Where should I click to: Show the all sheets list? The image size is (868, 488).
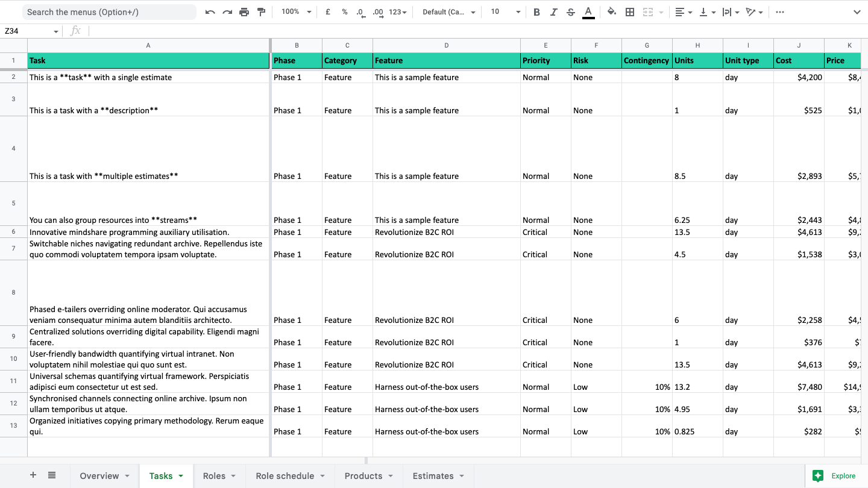pyautogui.click(x=52, y=475)
